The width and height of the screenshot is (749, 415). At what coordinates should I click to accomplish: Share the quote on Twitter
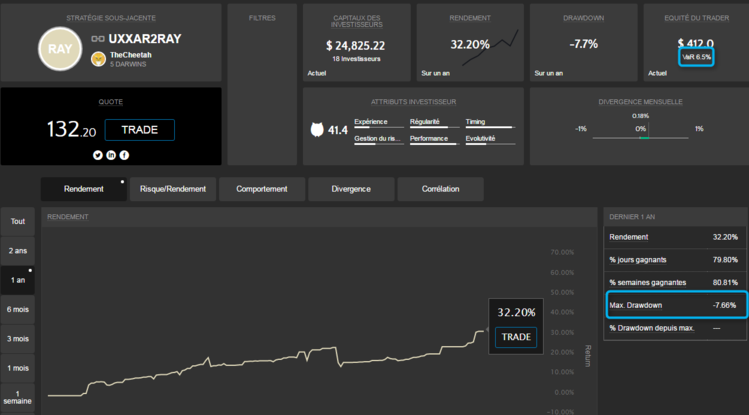point(98,155)
